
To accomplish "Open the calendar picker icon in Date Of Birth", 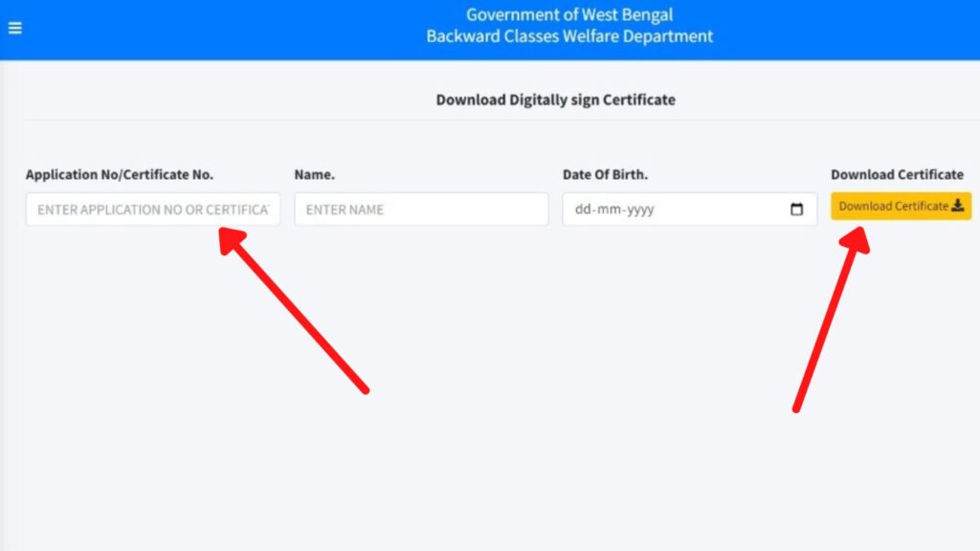I will click(x=796, y=209).
